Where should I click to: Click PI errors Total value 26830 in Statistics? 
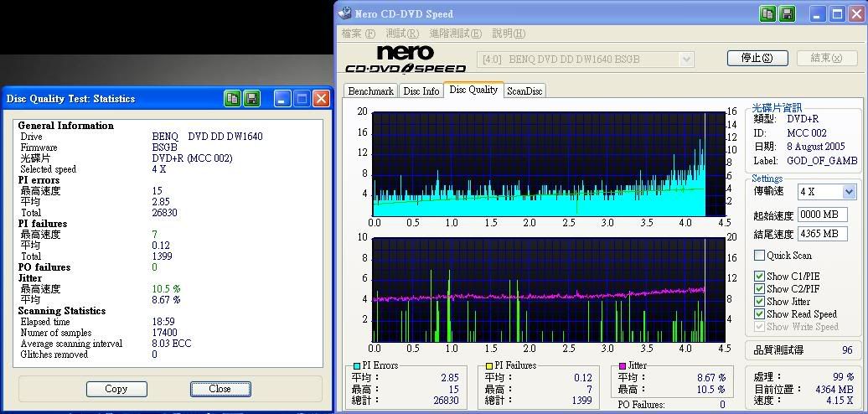click(165, 213)
